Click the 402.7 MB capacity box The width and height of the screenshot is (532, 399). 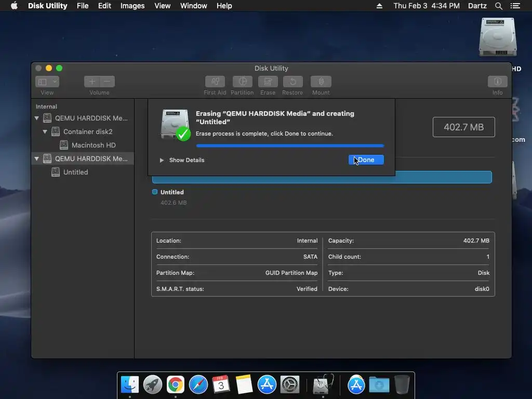463,127
